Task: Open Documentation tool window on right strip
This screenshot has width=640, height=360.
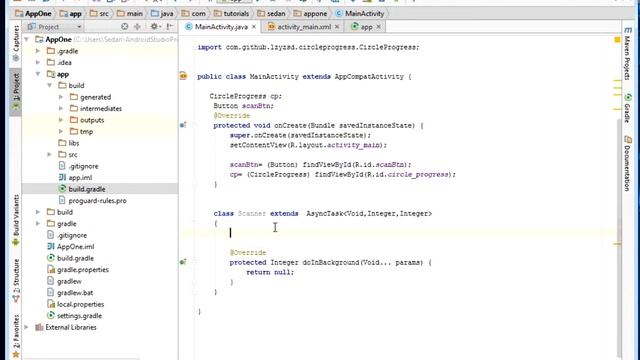Action: 627,163
